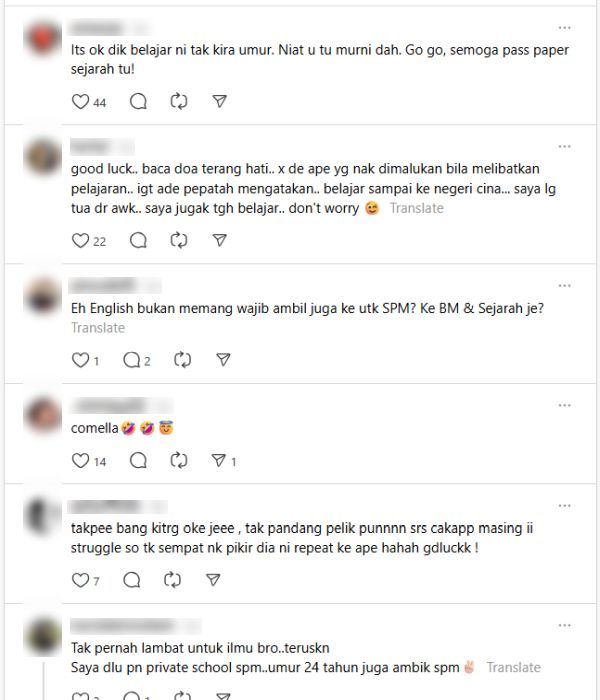Share the 'comella' comment
Screen dimensions: 600x700
pos(219,460)
